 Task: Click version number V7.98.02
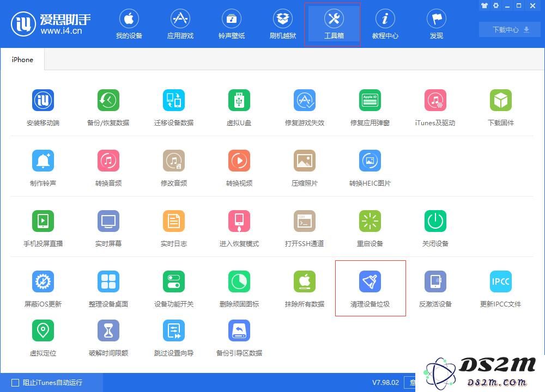click(385, 383)
